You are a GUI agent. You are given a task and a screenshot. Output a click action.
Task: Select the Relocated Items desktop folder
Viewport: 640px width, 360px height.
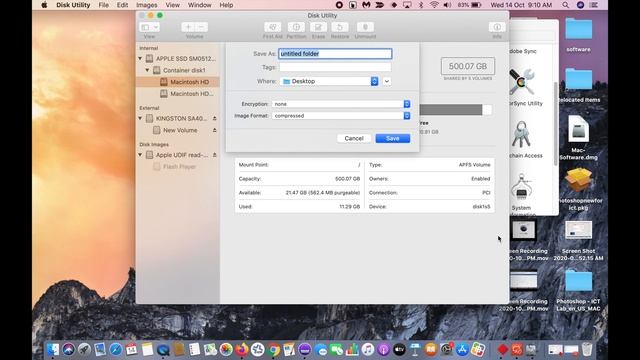pyautogui.click(x=578, y=79)
